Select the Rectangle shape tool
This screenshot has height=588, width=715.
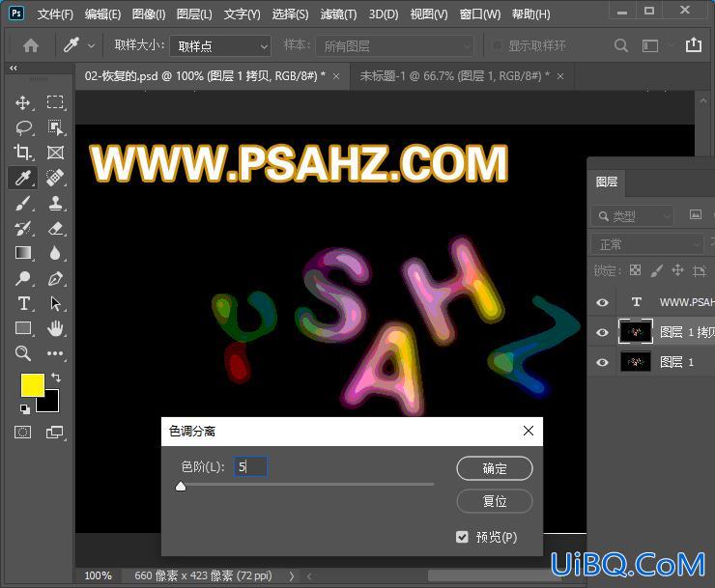(23, 328)
